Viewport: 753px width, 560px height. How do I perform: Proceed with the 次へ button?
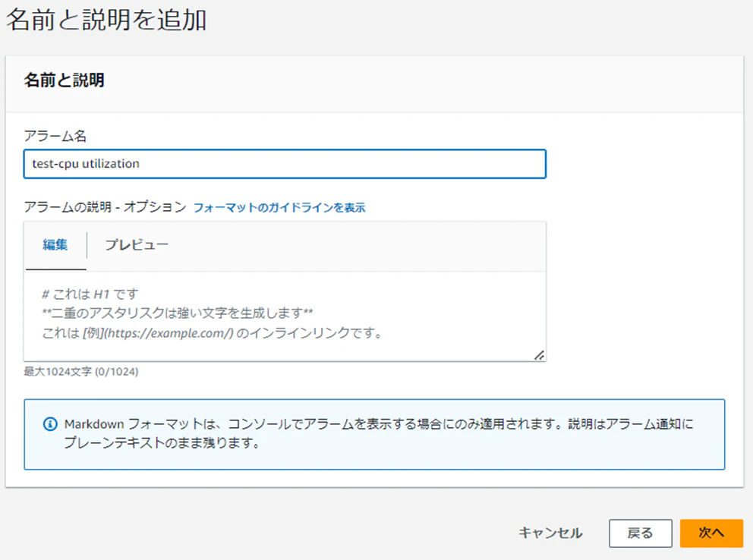click(711, 533)
